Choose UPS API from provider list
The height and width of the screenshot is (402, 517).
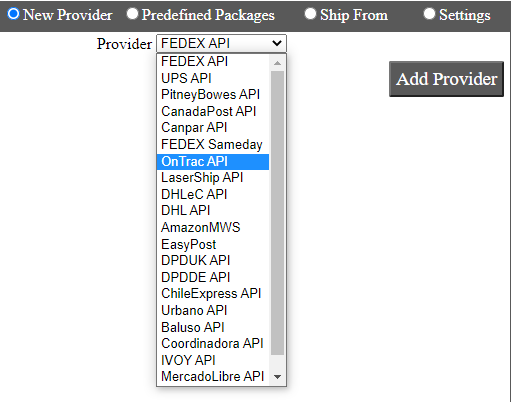[213, 78]
